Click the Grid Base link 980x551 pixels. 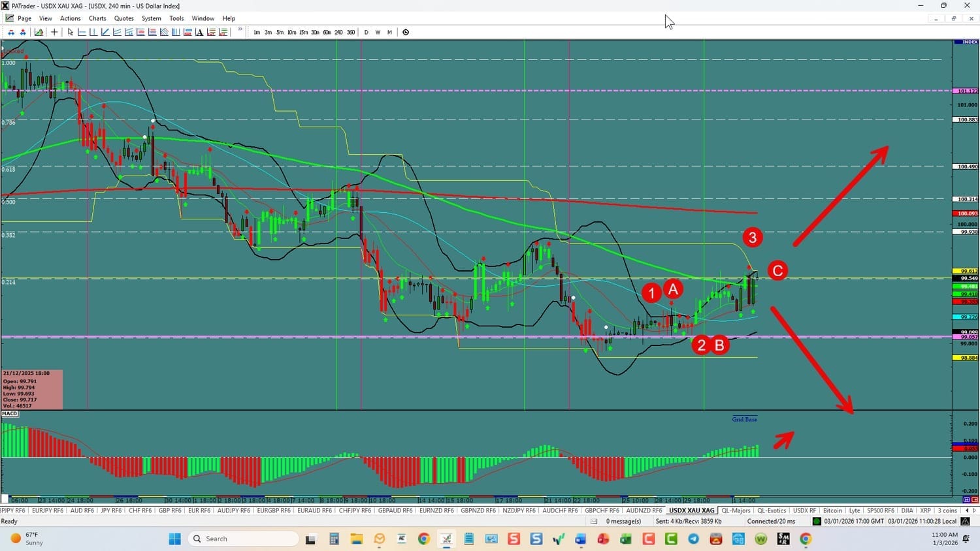coord(744,419)
